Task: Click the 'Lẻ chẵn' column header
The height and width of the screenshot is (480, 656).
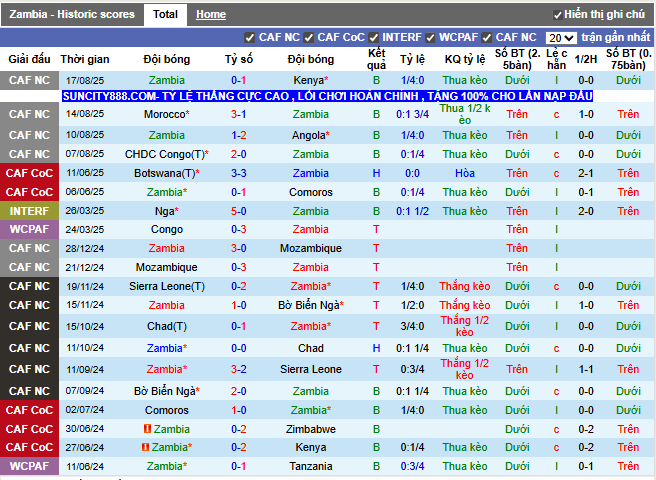Action: [x=556, y=59]
